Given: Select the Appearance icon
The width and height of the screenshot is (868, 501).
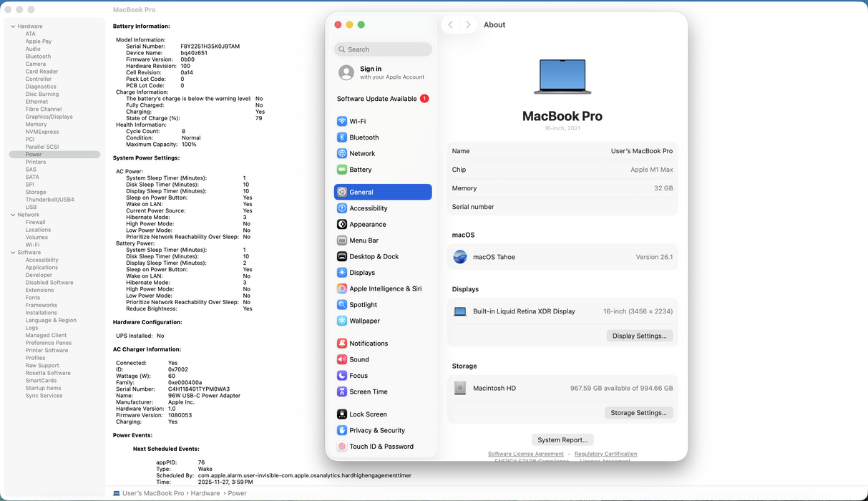Looking at the screenshot, I should [342, 224].
